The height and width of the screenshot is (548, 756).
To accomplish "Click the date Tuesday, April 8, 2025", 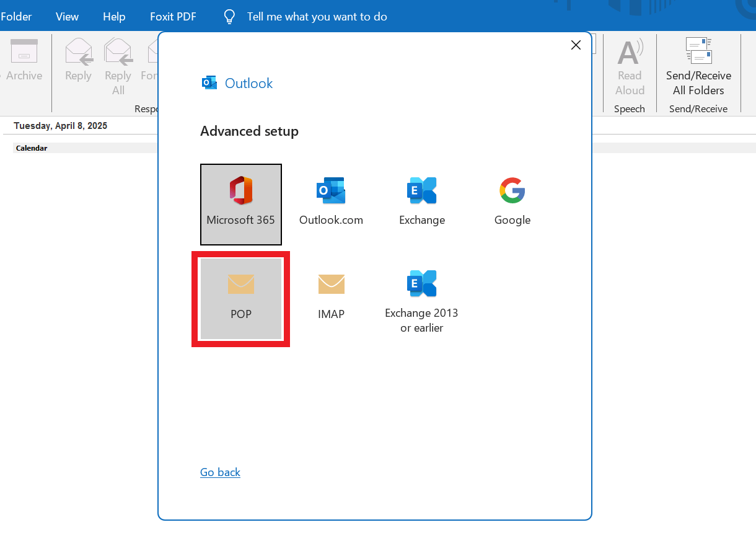I will click(x=61, y=126).
